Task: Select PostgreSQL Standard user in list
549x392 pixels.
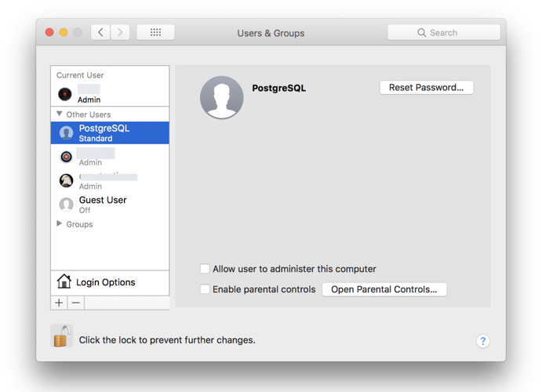Action: click(x=110, y=132)
